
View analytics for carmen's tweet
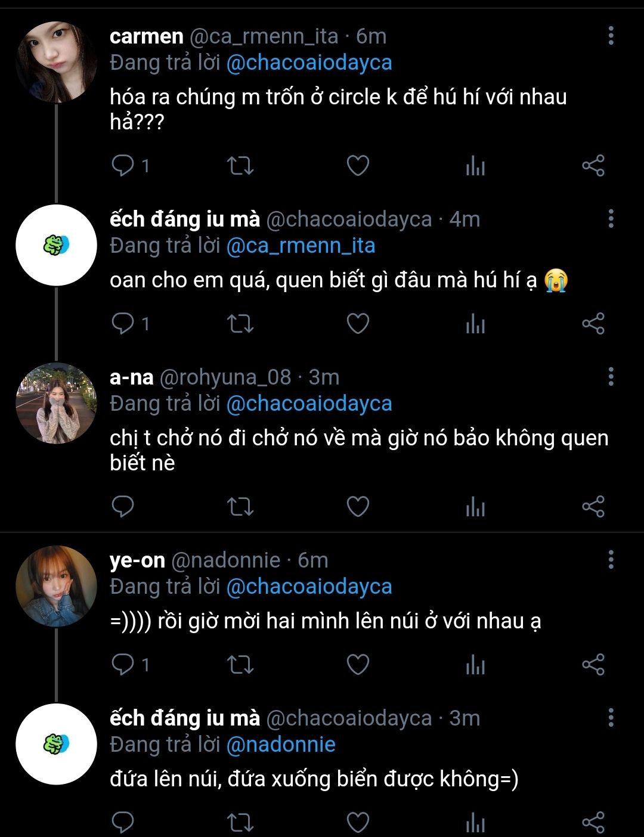pos(475,166)
